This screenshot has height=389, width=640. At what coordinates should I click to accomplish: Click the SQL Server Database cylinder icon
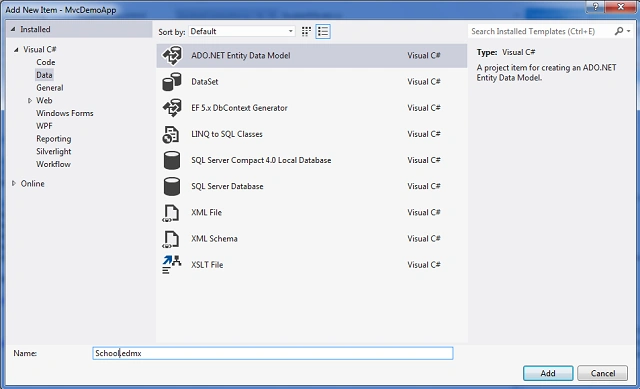click(172, 187)
